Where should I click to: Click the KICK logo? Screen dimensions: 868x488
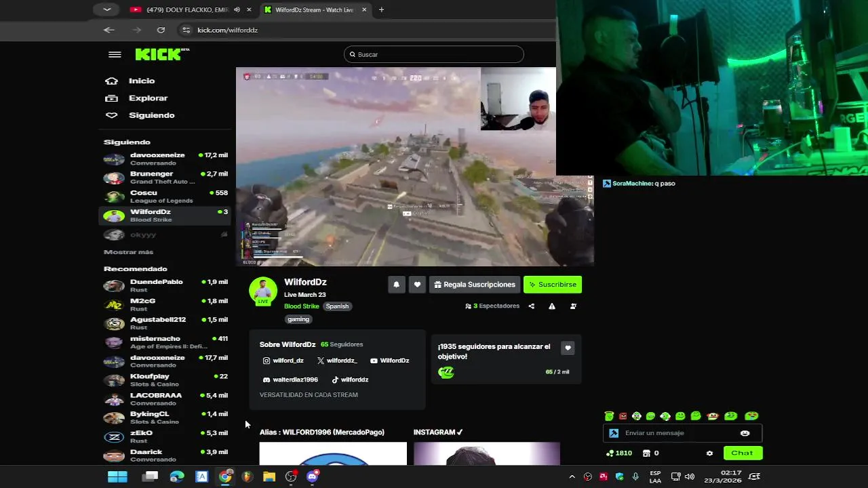click(162, 54)
